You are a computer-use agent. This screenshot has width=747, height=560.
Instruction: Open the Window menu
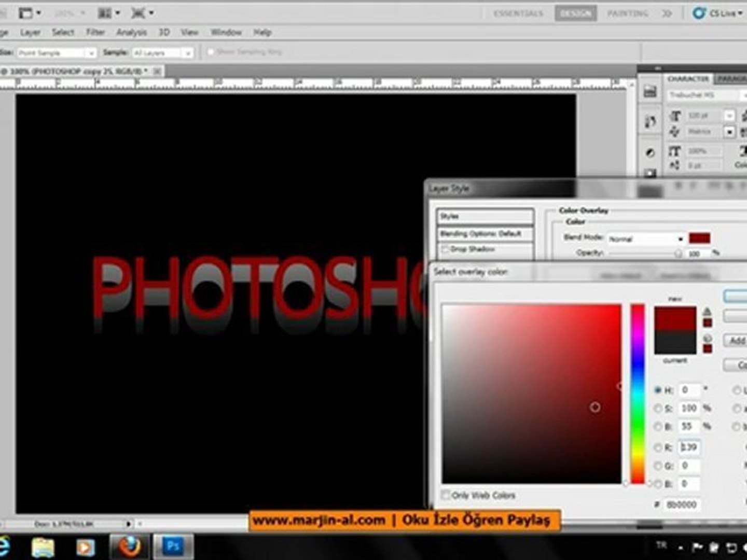[x=226, y=32]
